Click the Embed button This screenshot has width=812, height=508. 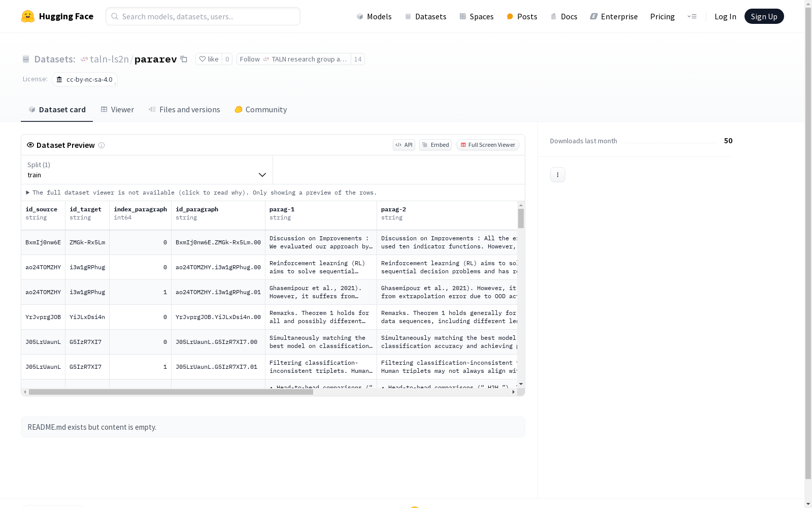tap(435, 145)
